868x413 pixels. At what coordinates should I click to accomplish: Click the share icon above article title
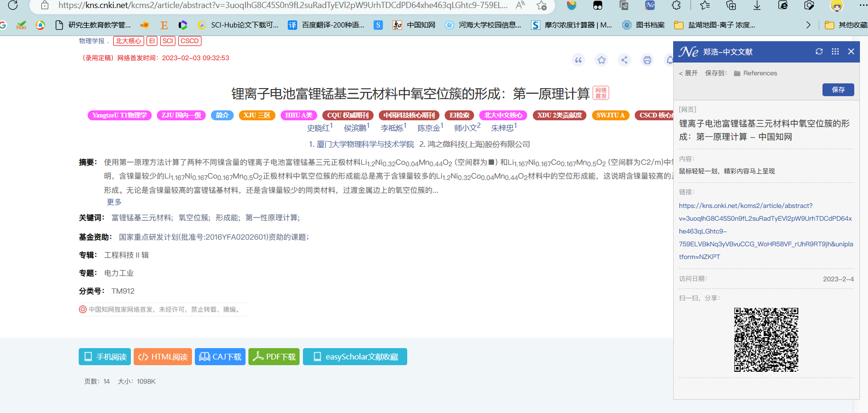[x=624, y=60]
